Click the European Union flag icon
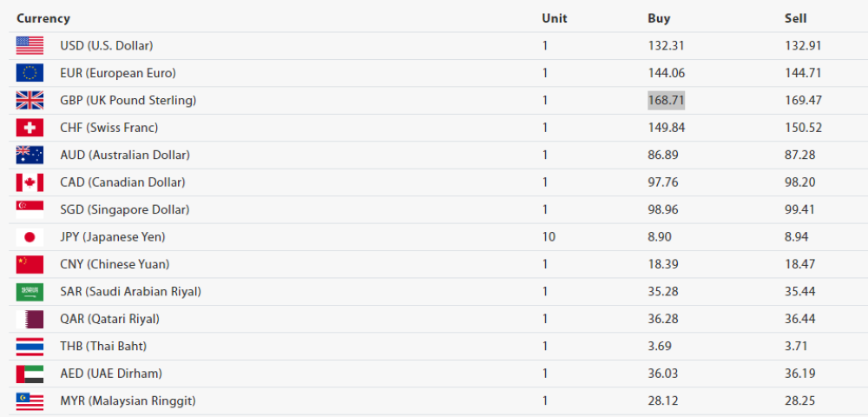This screenshot has height=417, width=868. coord(30,73)
